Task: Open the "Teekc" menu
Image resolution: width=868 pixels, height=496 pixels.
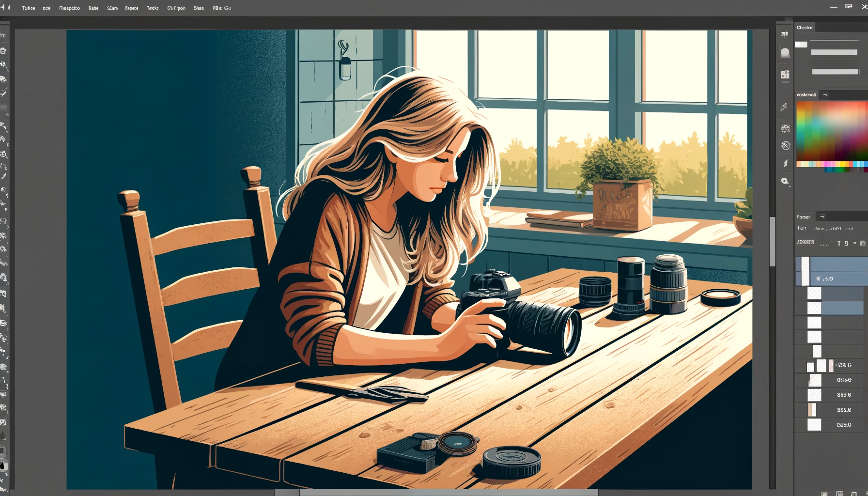Action: tap(153, 8)
